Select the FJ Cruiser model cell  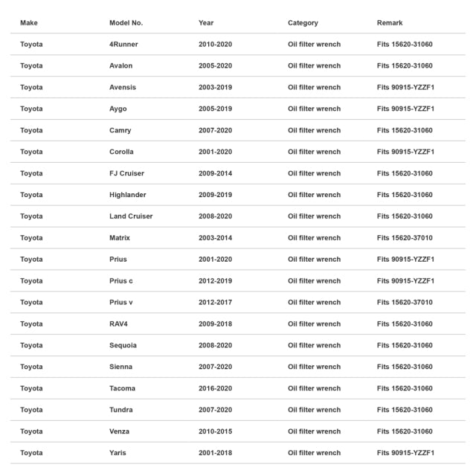tap(126, 173)
